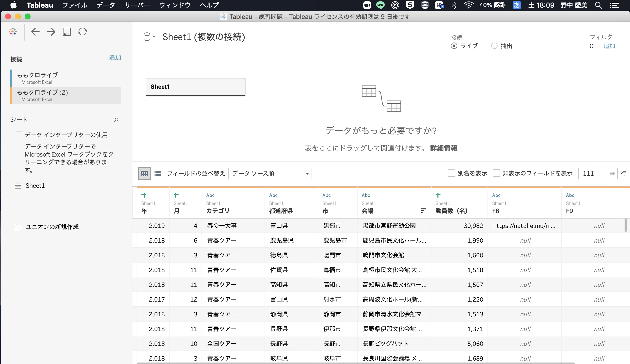
Task: Click the sort icon on 会場 column
Action: (423, 211)
